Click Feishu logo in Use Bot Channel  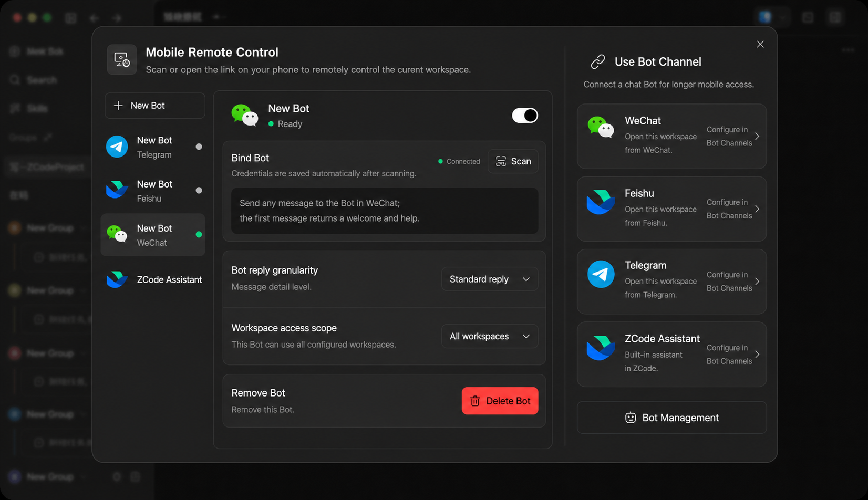coord(601,202)
